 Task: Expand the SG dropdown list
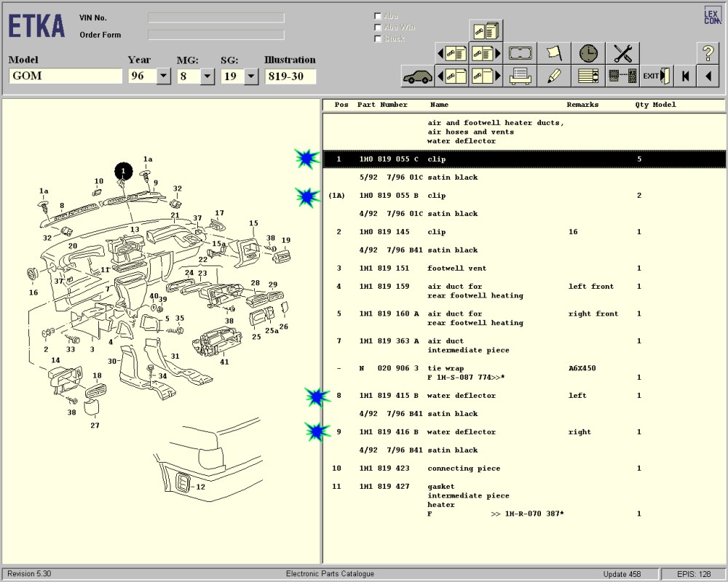coord(251,76)
